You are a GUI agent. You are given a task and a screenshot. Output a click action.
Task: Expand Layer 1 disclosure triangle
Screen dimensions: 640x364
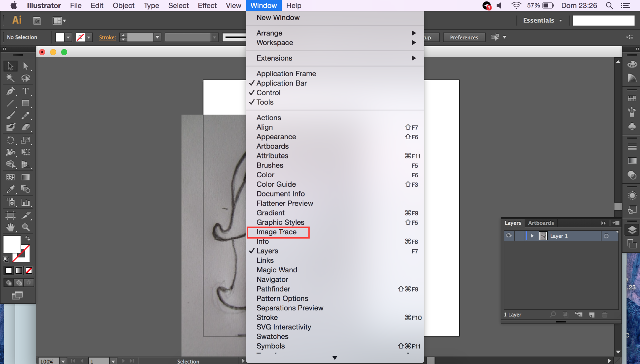click(x=532, y=236)
